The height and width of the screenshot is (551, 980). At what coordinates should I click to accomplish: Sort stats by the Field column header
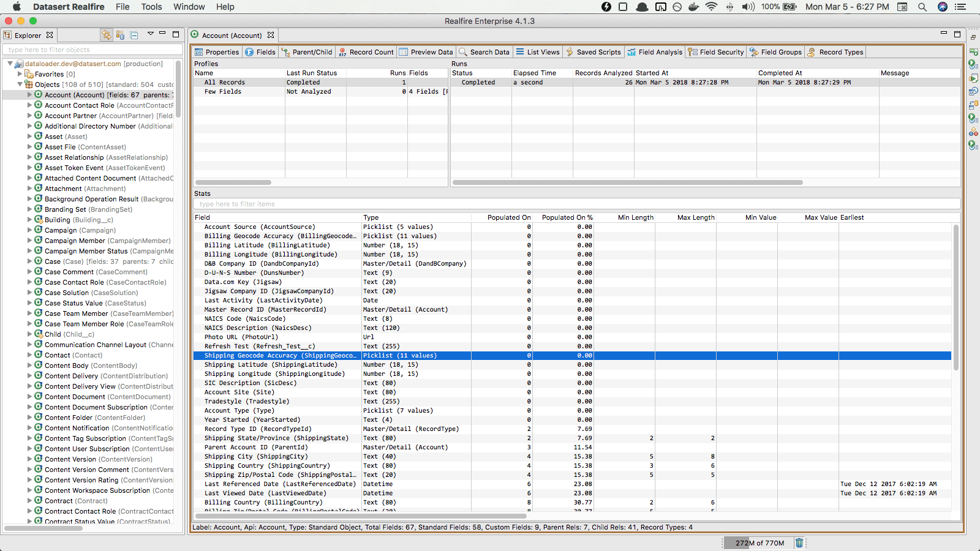(x=277, y=217)
